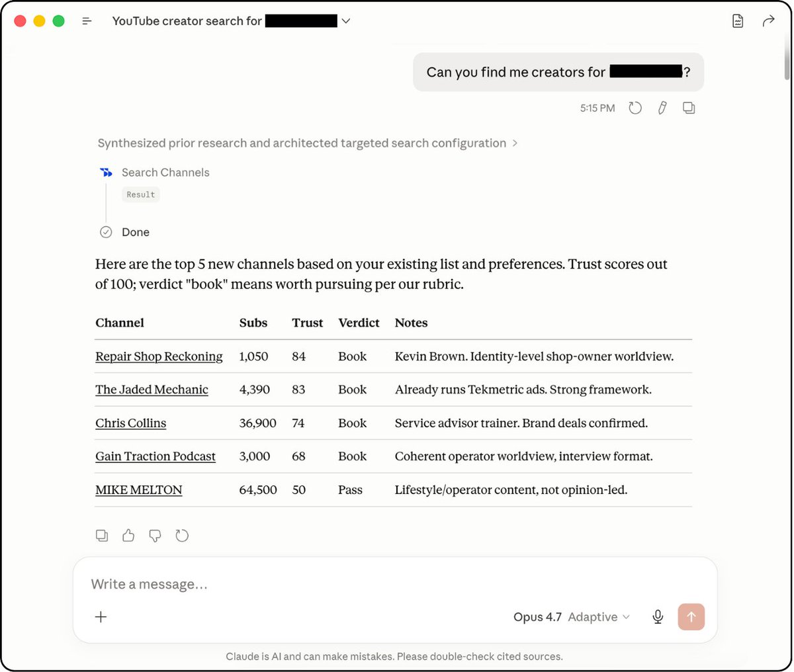The height and width of the screenshot is (672, 794).
Task: Click the user message bubble
Action: 558,72
